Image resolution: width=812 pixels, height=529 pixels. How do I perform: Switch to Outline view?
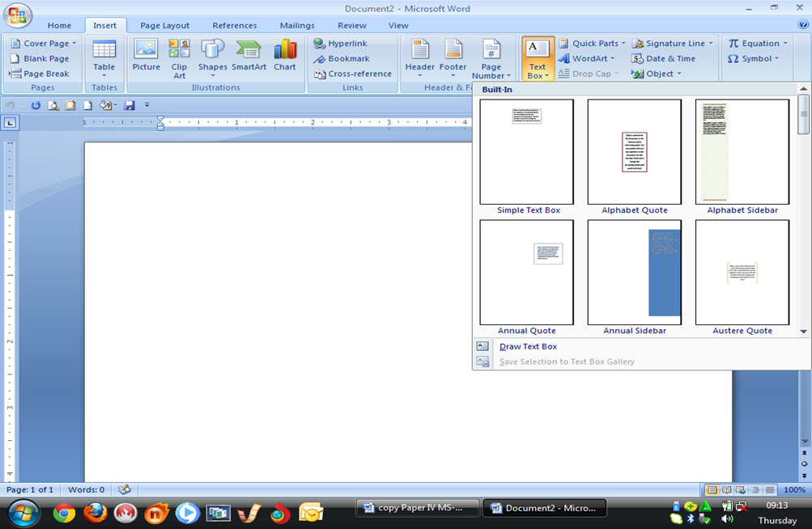click(x=755, y=489)
